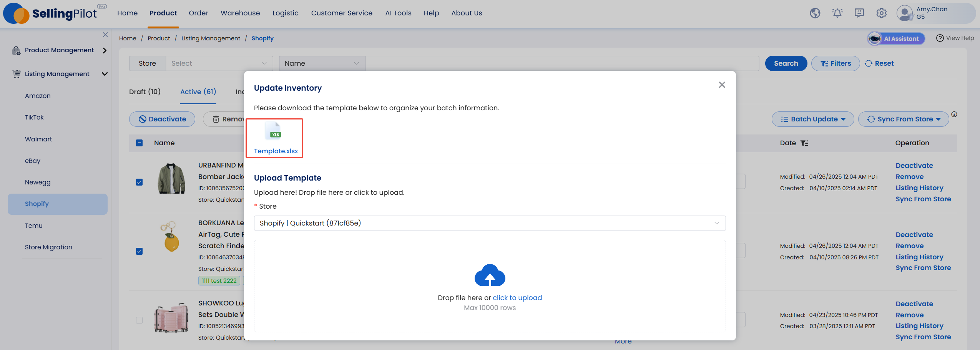Open the notifications bell icon

coord(837,13)
